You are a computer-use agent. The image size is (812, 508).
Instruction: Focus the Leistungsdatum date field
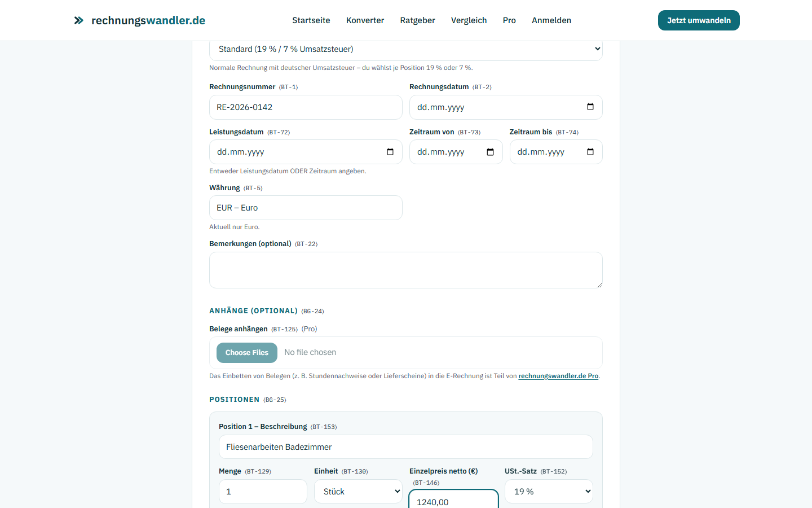tap(306, 152)
